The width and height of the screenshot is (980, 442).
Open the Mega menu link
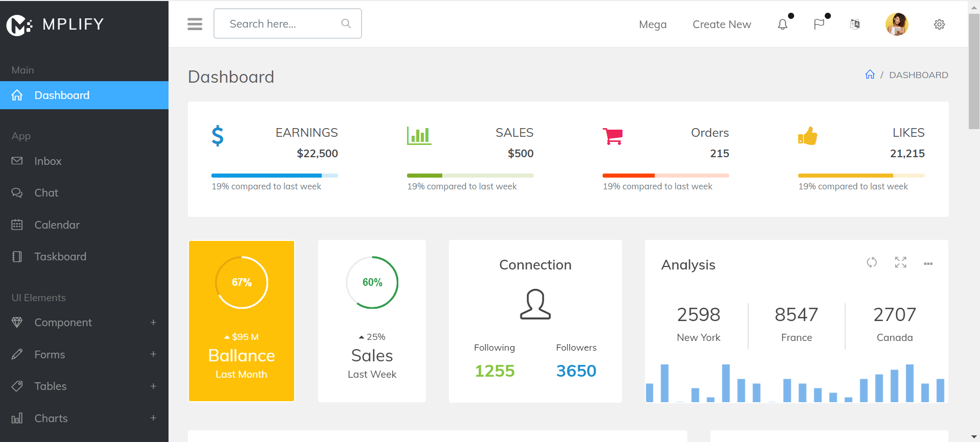click(x=653, y=24)
